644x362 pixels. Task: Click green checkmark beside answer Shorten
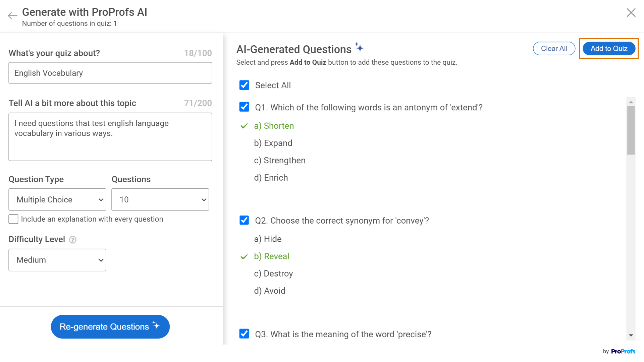(x=244, y=126)
